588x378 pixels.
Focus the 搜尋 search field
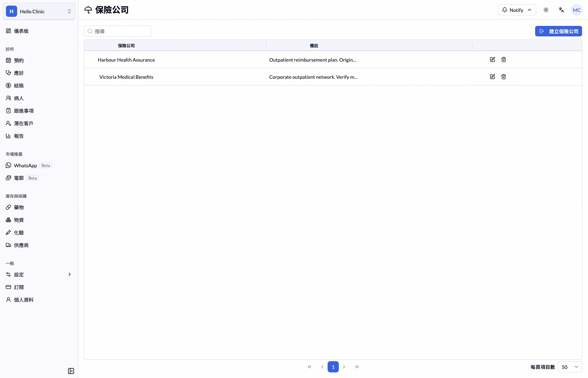[x=118, y=31]
